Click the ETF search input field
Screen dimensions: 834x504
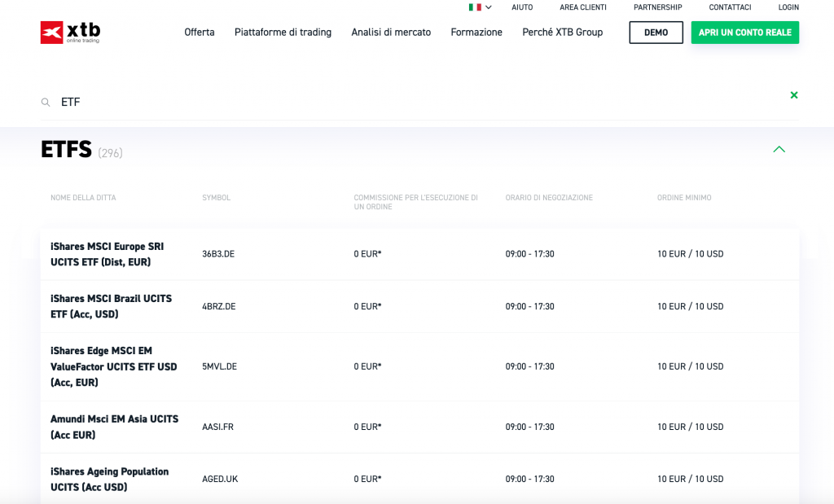pyautogui.click(x=420, y=102)
